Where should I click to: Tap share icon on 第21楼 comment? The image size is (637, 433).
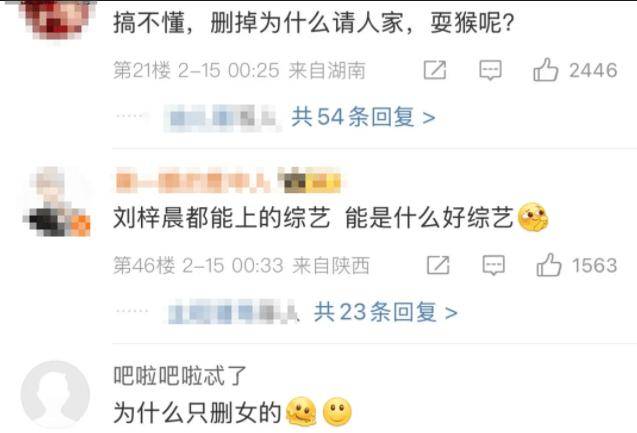coord(435,70)
